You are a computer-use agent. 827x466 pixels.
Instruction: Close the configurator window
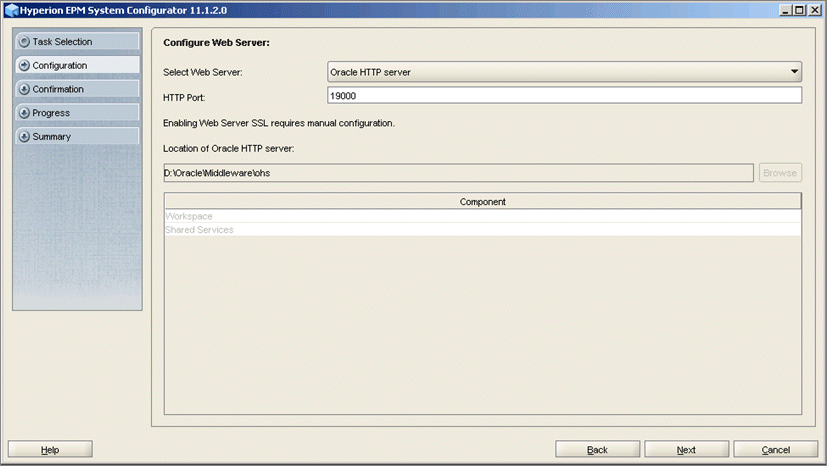point(814,10)
